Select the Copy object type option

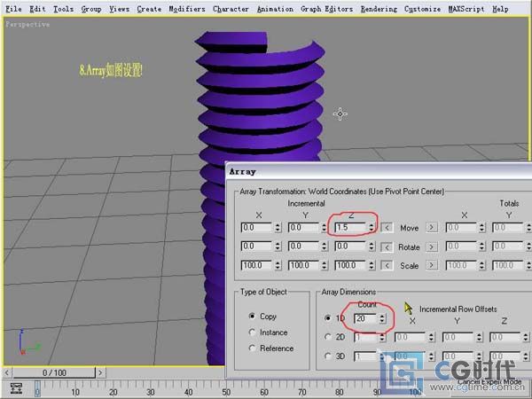(x=252, y=316)
